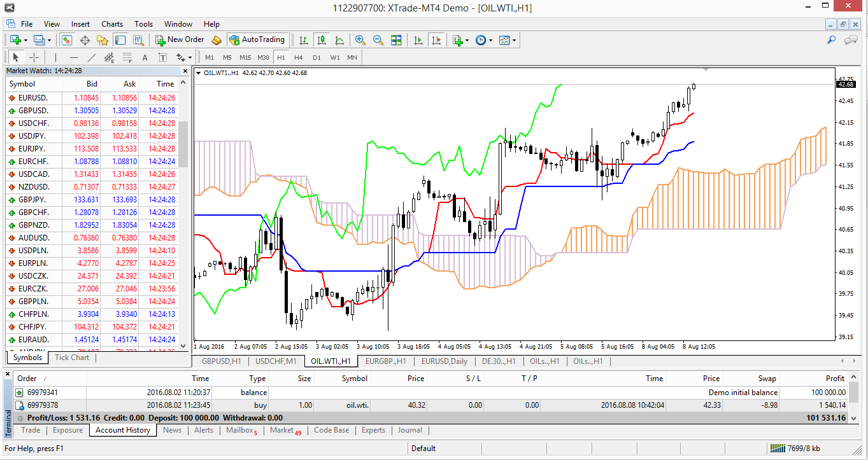Open the chart templates dropdown arrow

coord(514,40)
